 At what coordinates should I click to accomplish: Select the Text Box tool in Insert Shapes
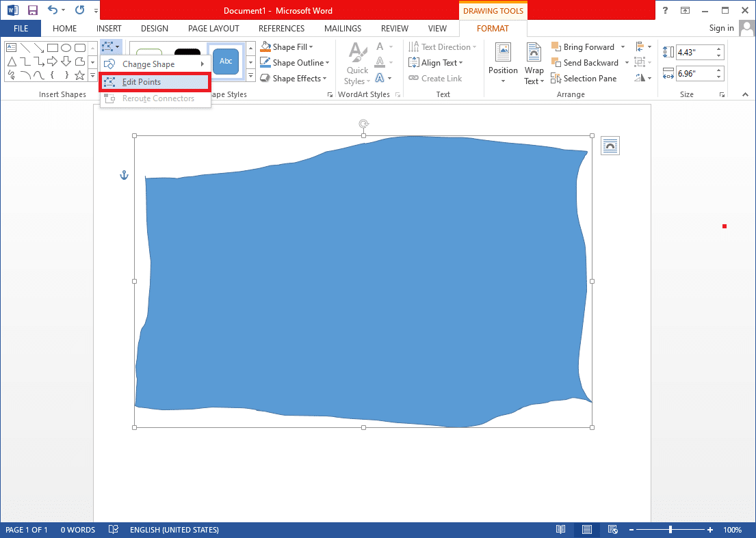[10, 47]
